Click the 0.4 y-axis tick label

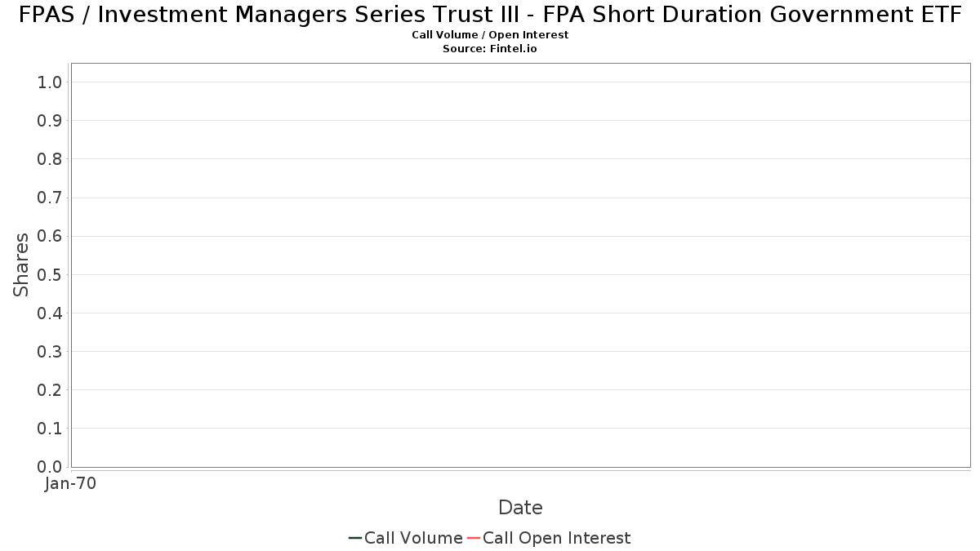tap(50, 313)
